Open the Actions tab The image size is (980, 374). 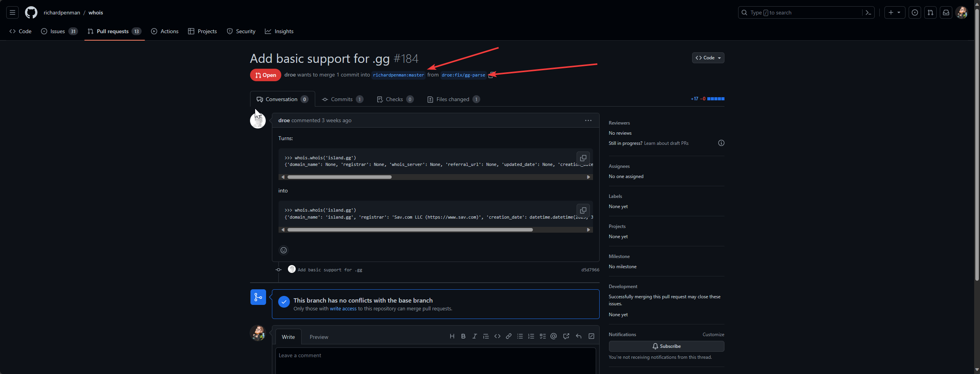pos(165,31)
